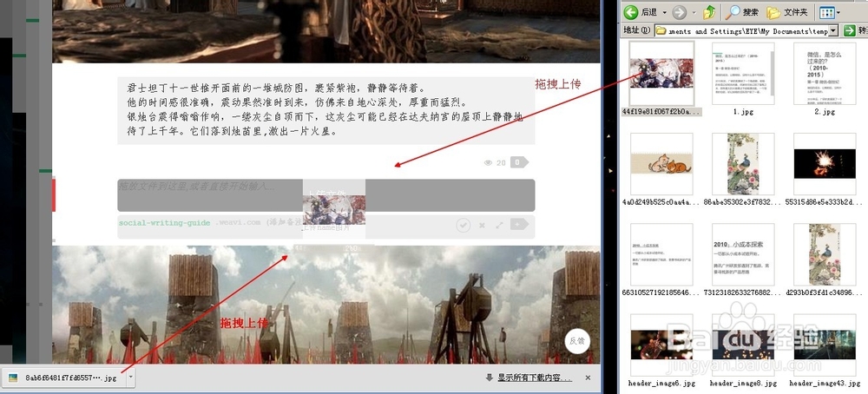Viewport: 868px width, 394px height.
Task: Cancel with the small x icon
Action: coord(482,226)
